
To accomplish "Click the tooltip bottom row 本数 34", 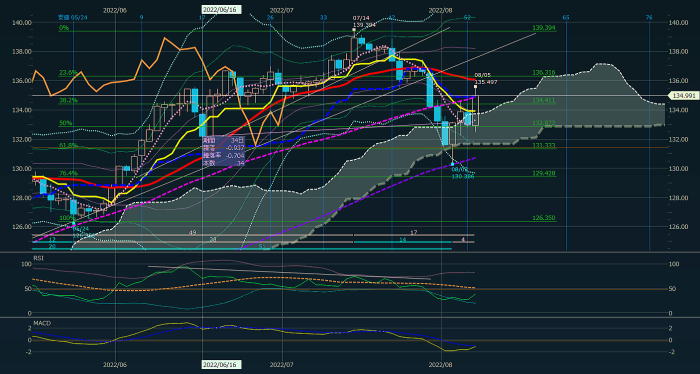I will (222, 163).
